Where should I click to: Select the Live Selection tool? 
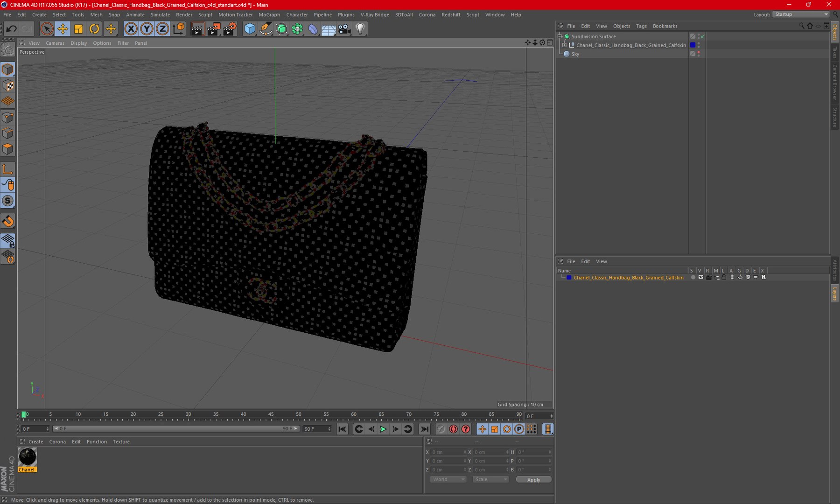click(x=46, y=29)
